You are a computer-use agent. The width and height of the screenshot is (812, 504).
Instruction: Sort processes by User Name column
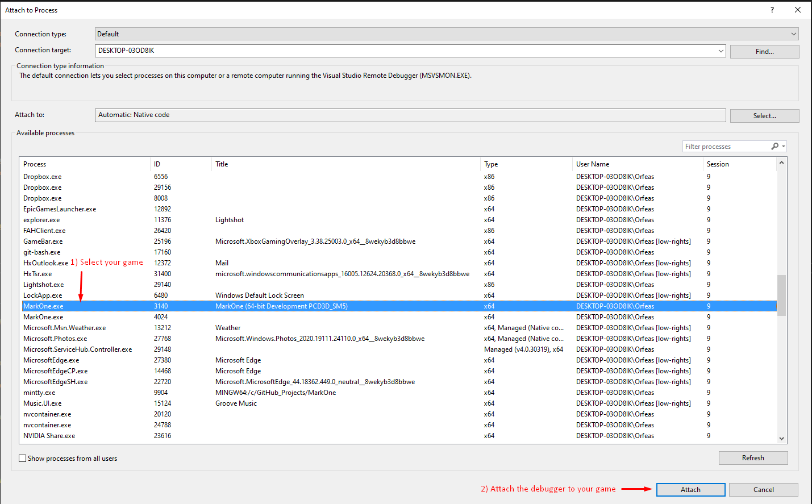tap(593, 164)
